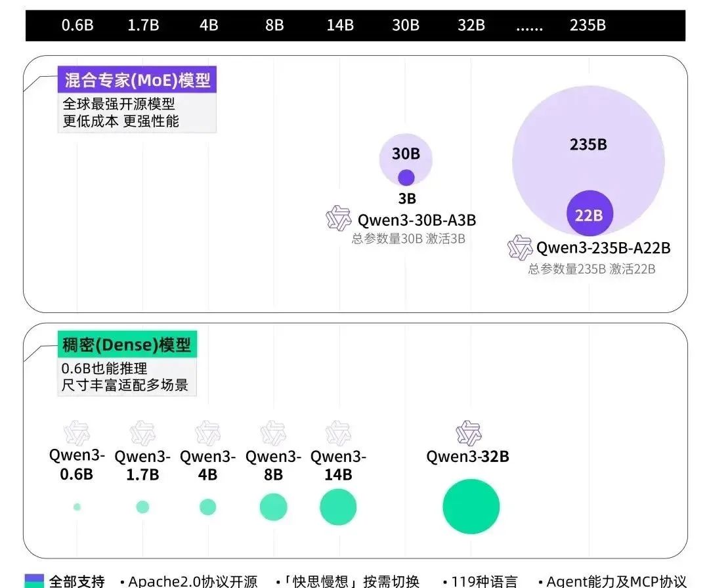Select 30B in the black size bar
The width and height of the screenshot is (709, 588).
tap(406, 25)
